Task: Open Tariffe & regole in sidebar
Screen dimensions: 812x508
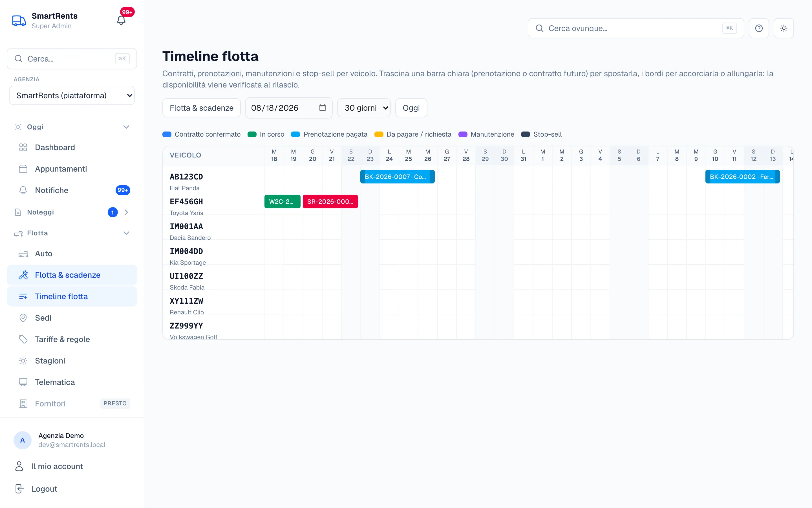Action: tap(72, 339)
